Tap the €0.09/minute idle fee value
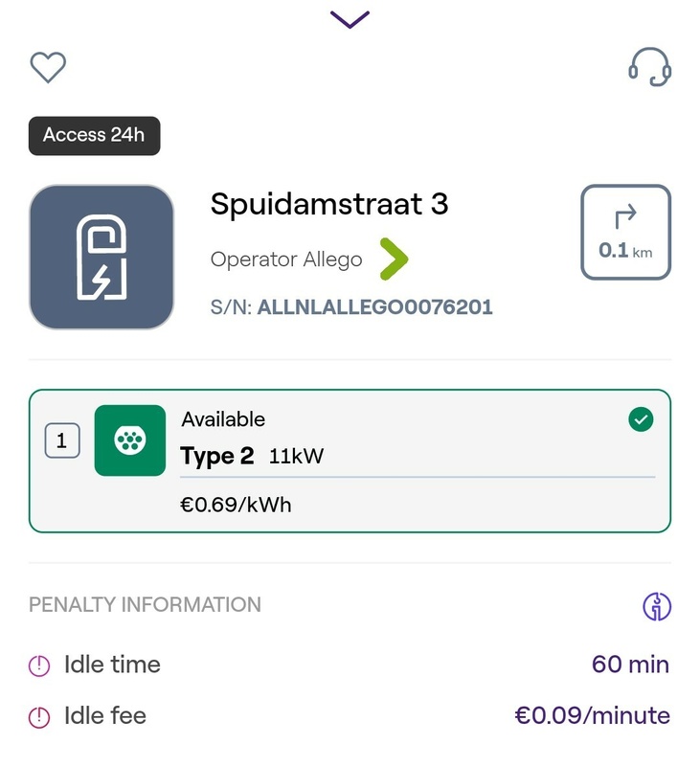 click(592, 715)
